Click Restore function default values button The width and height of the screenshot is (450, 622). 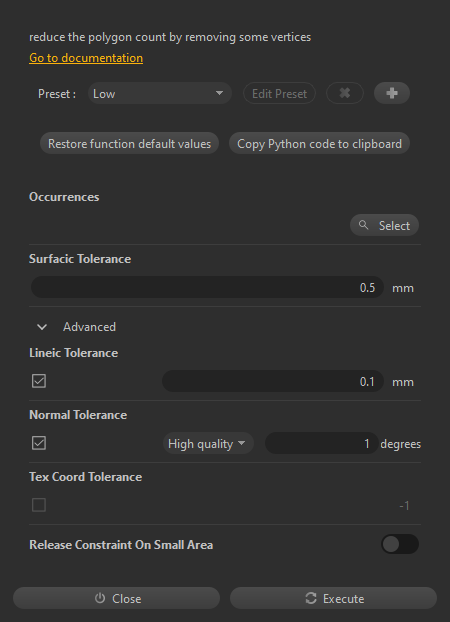[129, 143]
